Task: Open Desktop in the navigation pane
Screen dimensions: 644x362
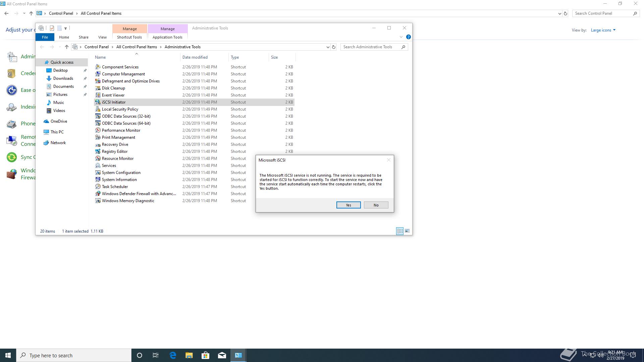Action: (x=60, y=70)
